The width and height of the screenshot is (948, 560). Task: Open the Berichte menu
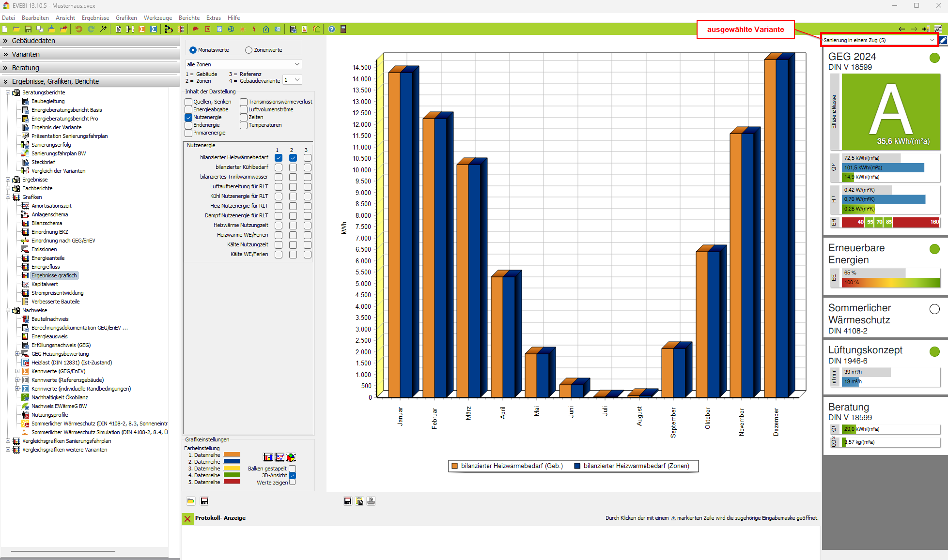189,18
